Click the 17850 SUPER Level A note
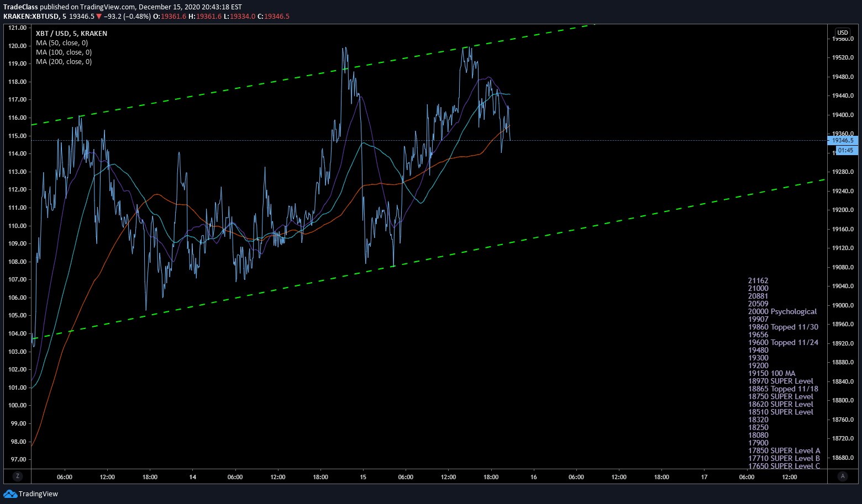Viewport: 862px width, 504px height. coord(784,450)
